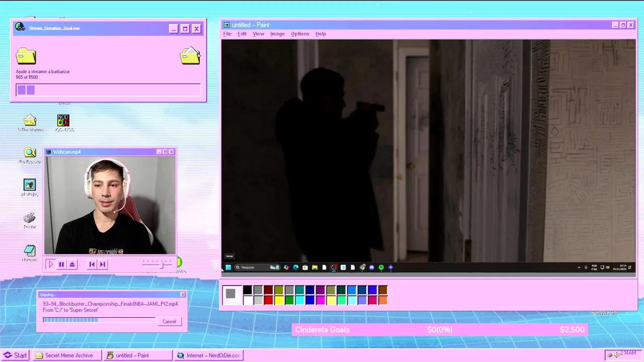Click the 02:14 date clock in captured taskbar
Viewport: 644px width, 362px height.
click(x=620, y=267)
